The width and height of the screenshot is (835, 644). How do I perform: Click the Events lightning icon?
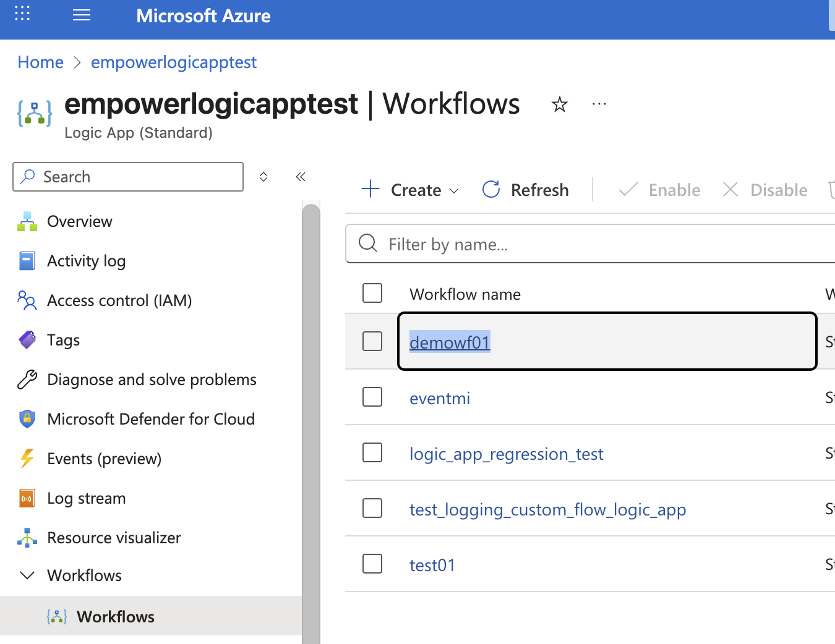point(27,459)
